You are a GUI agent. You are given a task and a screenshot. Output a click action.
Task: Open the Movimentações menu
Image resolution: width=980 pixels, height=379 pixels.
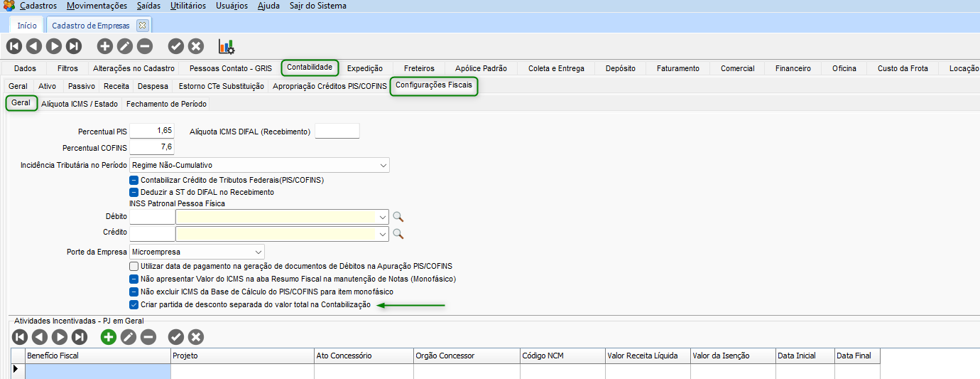coord(97,6)
